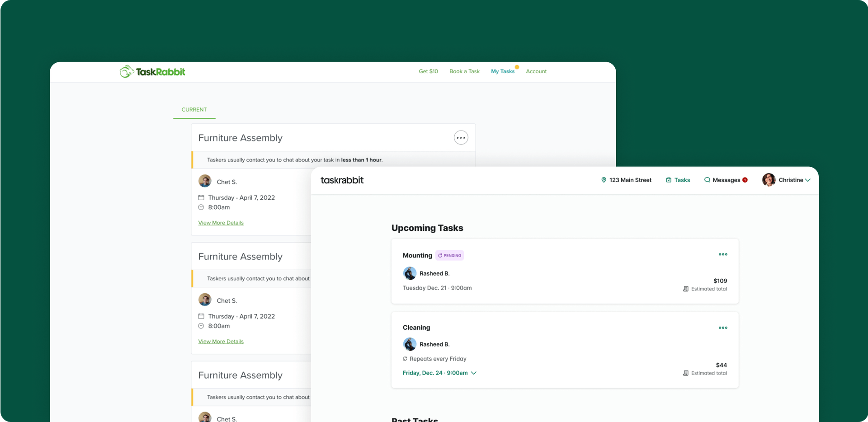
Task: Expand the Christine account dropdown
Action: pos(808,180)
